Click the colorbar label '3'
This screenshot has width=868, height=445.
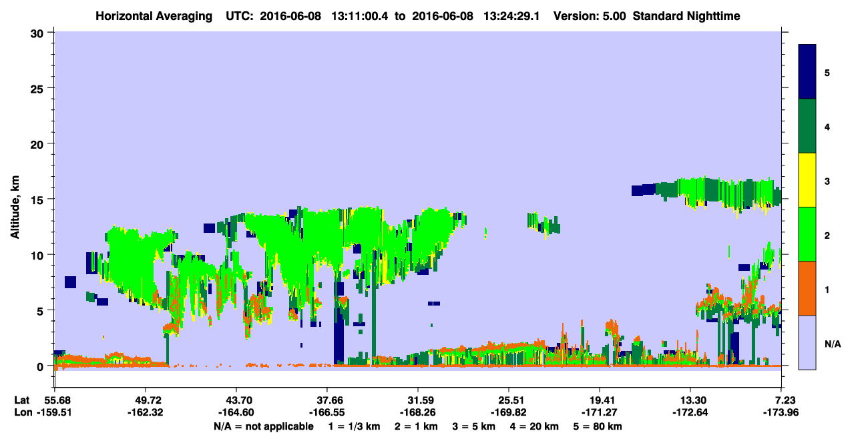pos(828,181)
